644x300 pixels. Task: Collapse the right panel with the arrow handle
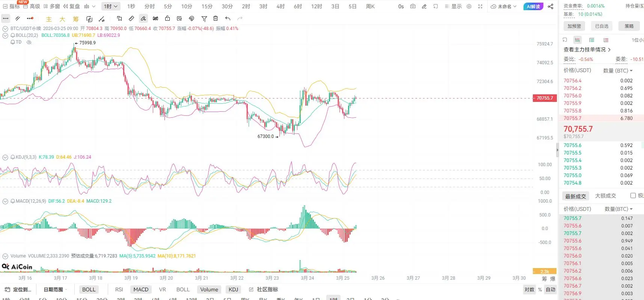point(557,150)
